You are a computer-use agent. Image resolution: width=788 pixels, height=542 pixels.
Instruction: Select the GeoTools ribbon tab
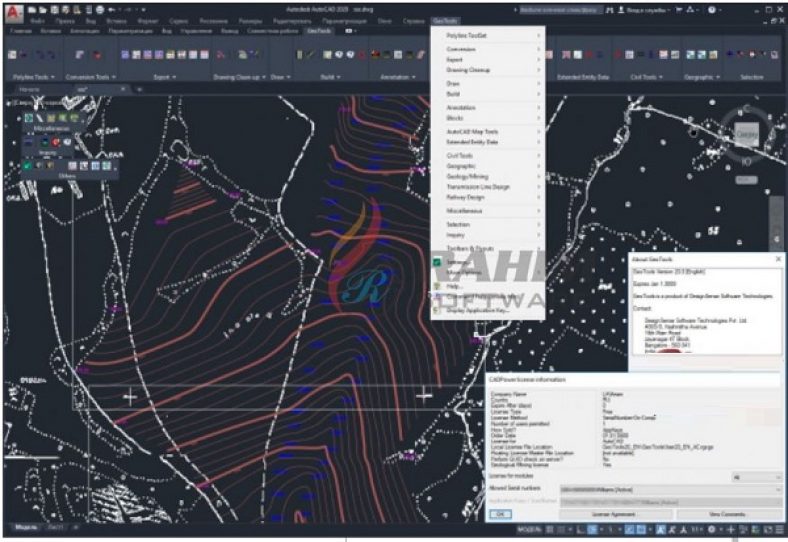pyautogui.click(x=319, y=31)
